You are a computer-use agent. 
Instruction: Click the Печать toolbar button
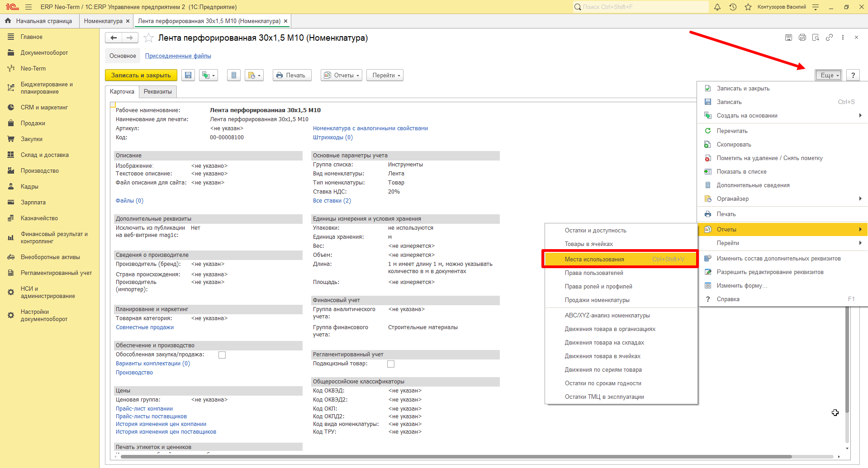point(292,76)
